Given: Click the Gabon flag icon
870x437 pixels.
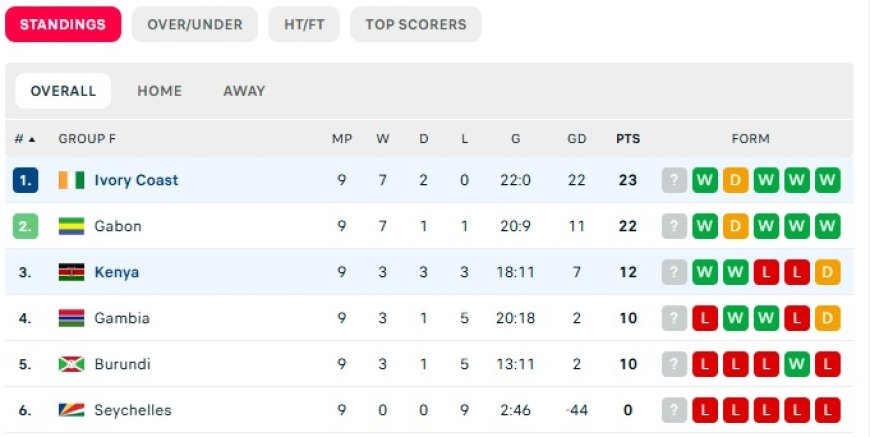Looking at the screenshot, I should click(x=72, y=226).
